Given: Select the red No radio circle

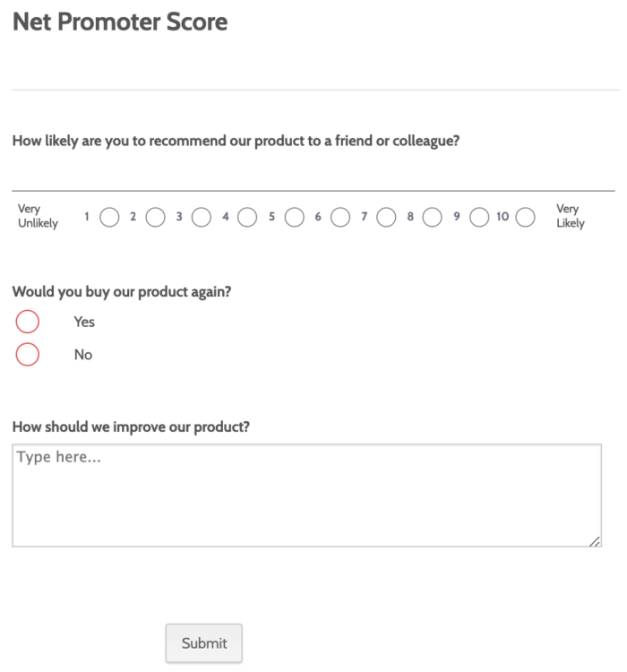Looking at the screenshot, I should [x=28, y=355].
